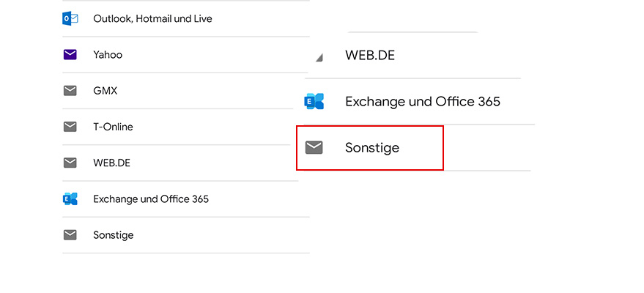
Task: Choose small 'Exchange und Office 365' label on left
Action: (151, 199)
